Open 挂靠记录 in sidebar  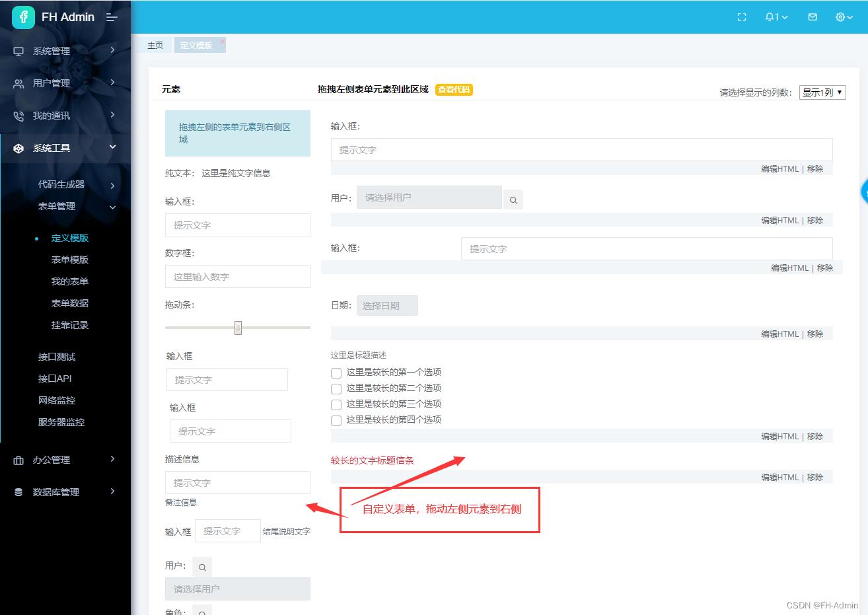tap(70, 325)
